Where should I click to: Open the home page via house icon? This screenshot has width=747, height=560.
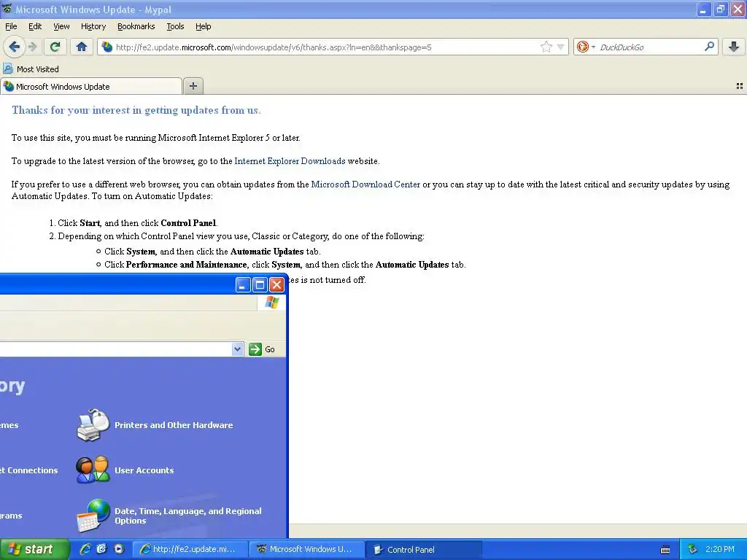[82, 47]
